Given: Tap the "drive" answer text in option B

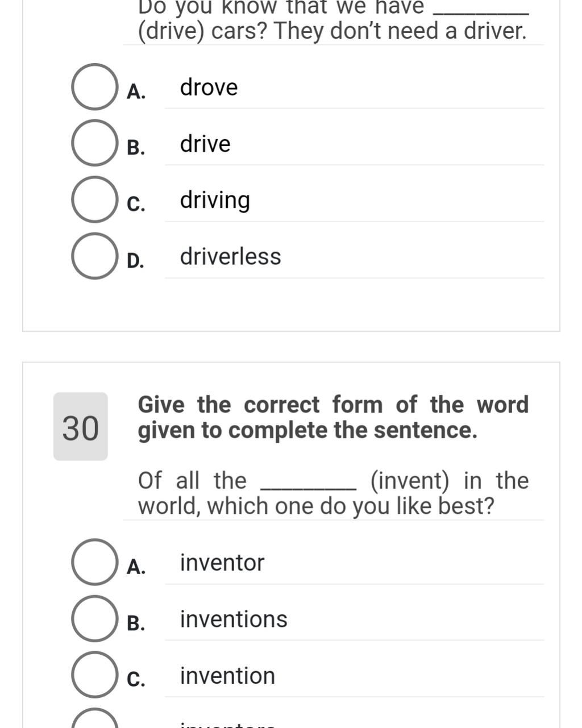Looking at the screenshot, I should click(x=205, y=144).
